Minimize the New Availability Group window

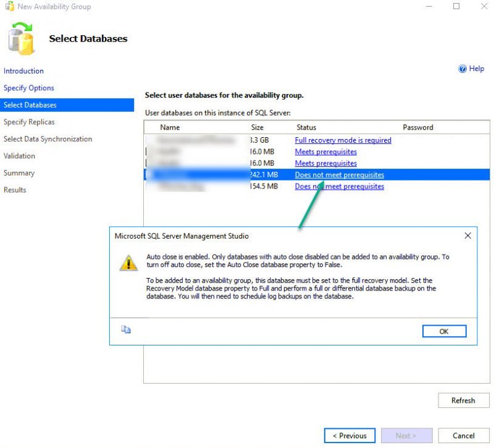(428, 7)
